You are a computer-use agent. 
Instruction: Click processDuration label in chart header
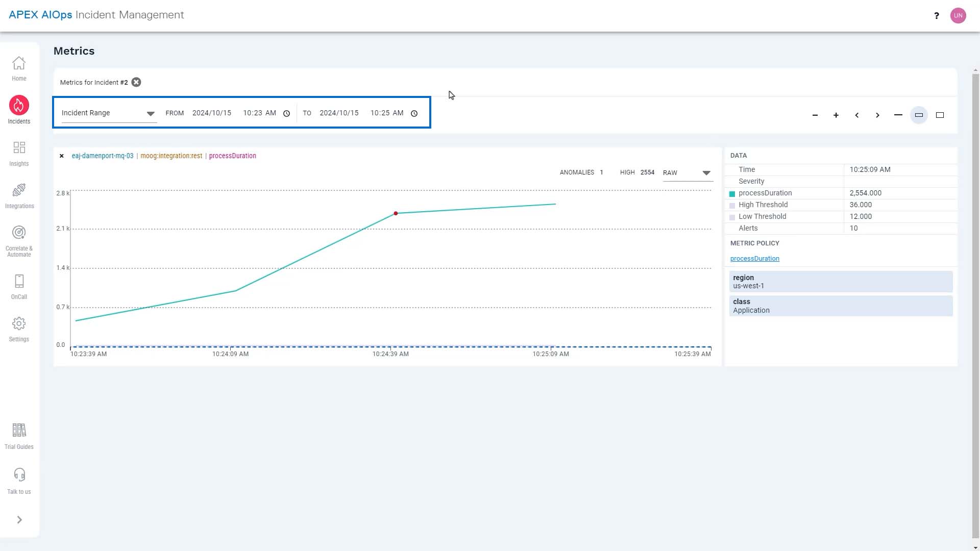click(x=233, y=156)
